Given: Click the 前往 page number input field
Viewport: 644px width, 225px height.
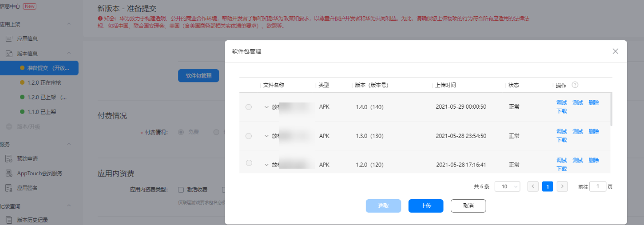Looking at the screenshot, I should click(598, 187).
